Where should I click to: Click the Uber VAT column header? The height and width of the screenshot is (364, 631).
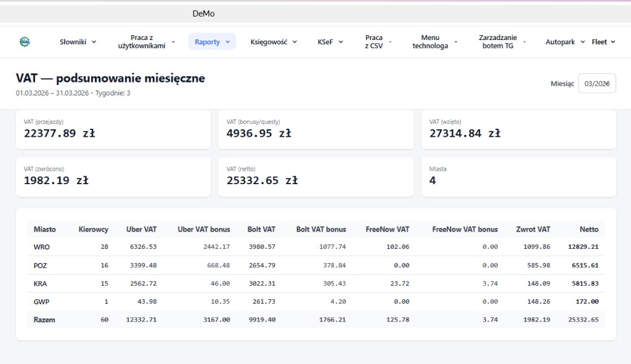pos(141,229)
